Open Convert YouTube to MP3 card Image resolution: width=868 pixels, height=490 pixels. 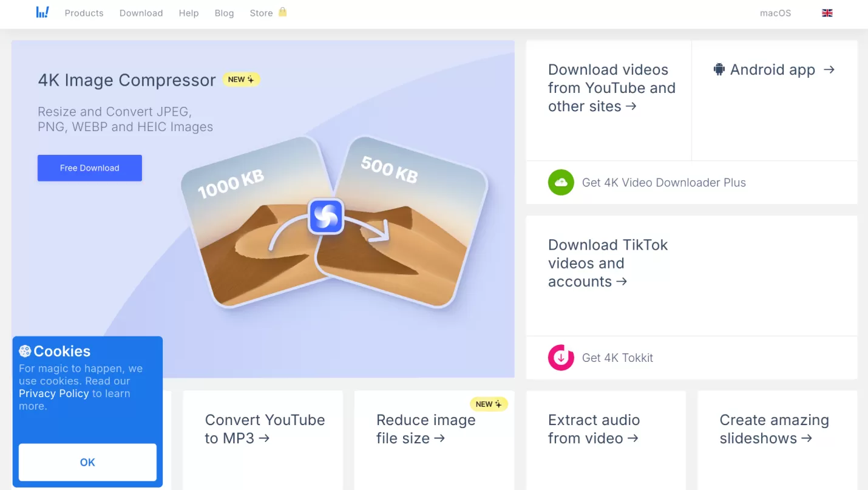coord(265,429)
